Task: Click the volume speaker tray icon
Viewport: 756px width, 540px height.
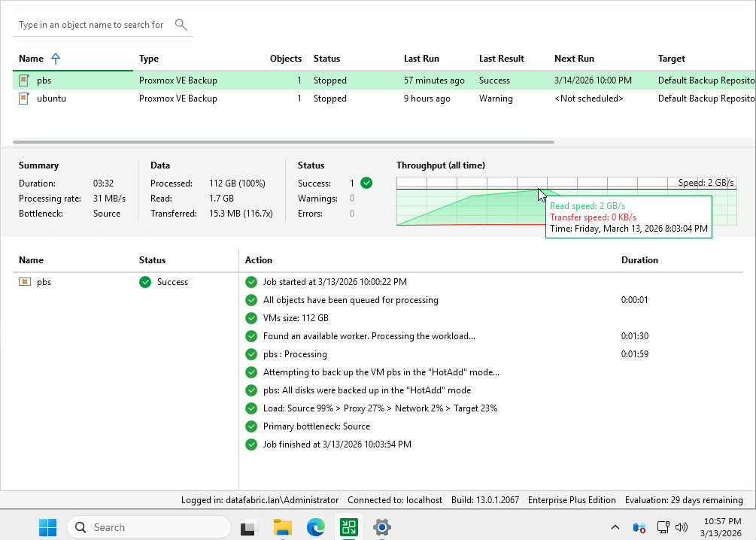Action: click(682, 527)
